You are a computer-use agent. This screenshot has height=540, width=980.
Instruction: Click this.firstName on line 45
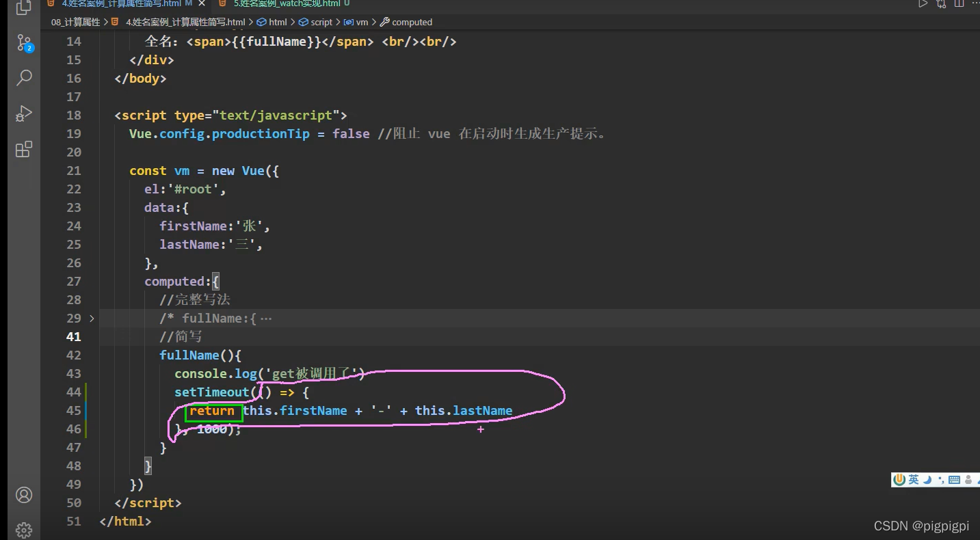coord(295,410)
